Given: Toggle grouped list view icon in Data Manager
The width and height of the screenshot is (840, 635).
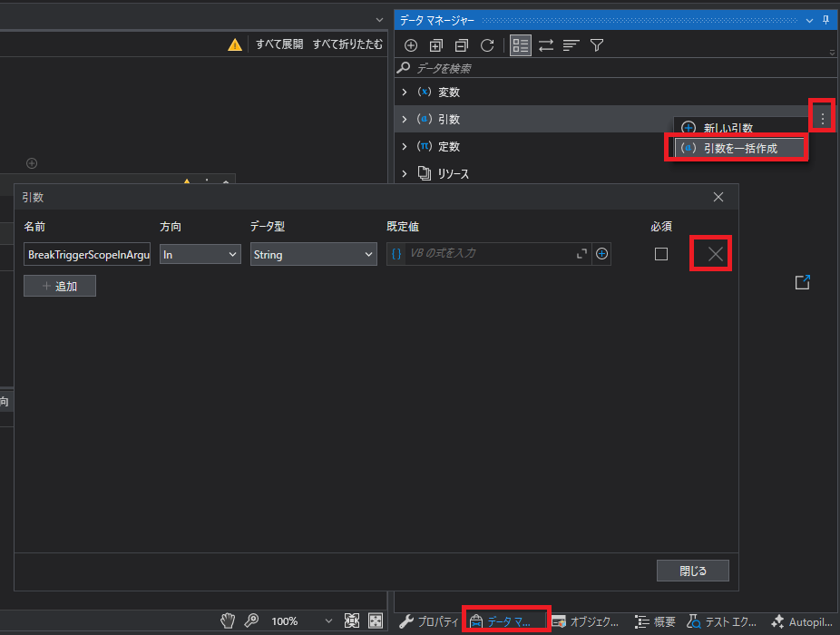Looking at the screenshot, I should coord(520,45).
